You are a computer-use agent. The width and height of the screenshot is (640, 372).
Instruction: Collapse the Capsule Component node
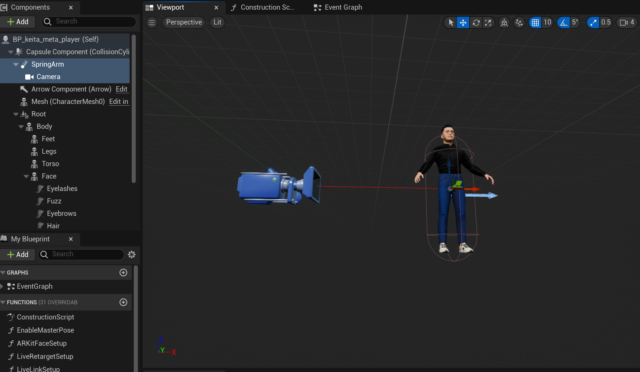[x=11, y=52]
